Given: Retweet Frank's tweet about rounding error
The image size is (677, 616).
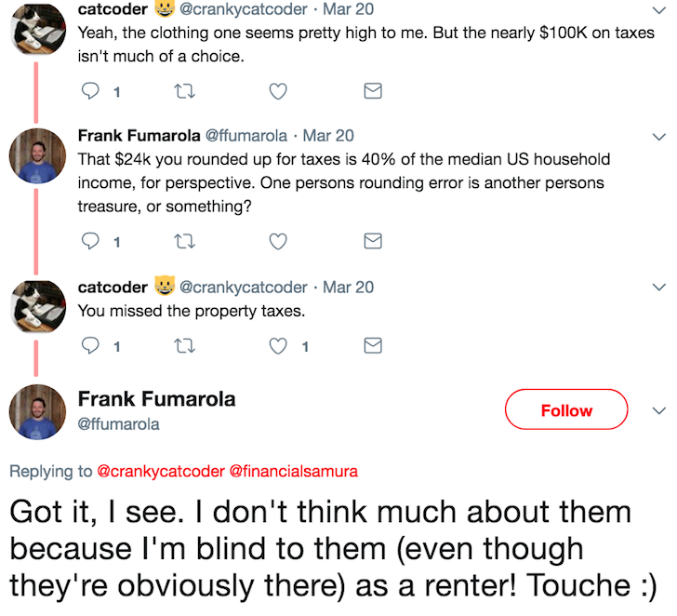Looking at the screenshot, I should tap(184, 241).
